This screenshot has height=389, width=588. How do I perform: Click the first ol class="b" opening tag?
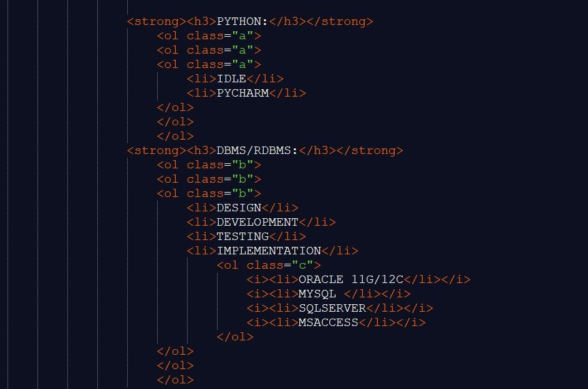[209, 165]
